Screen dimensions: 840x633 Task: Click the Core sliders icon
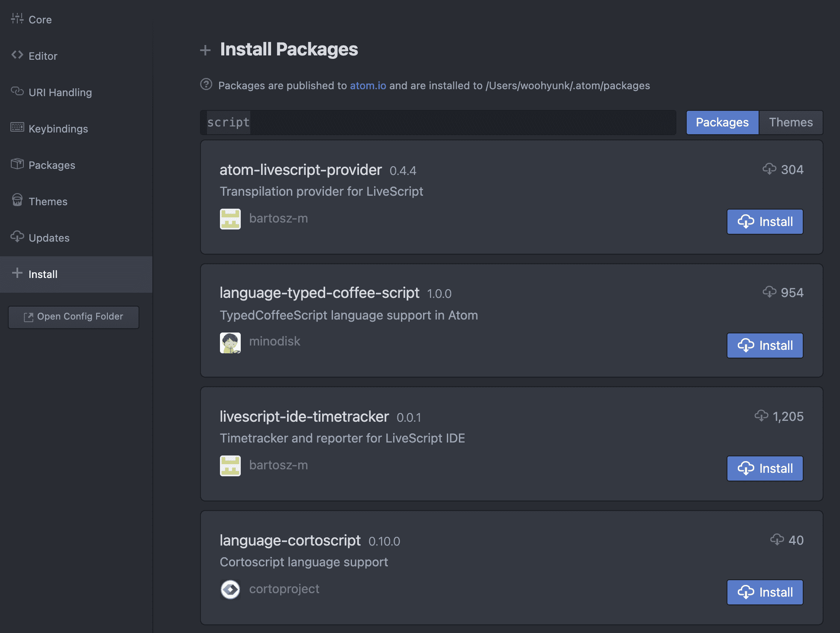17,19
